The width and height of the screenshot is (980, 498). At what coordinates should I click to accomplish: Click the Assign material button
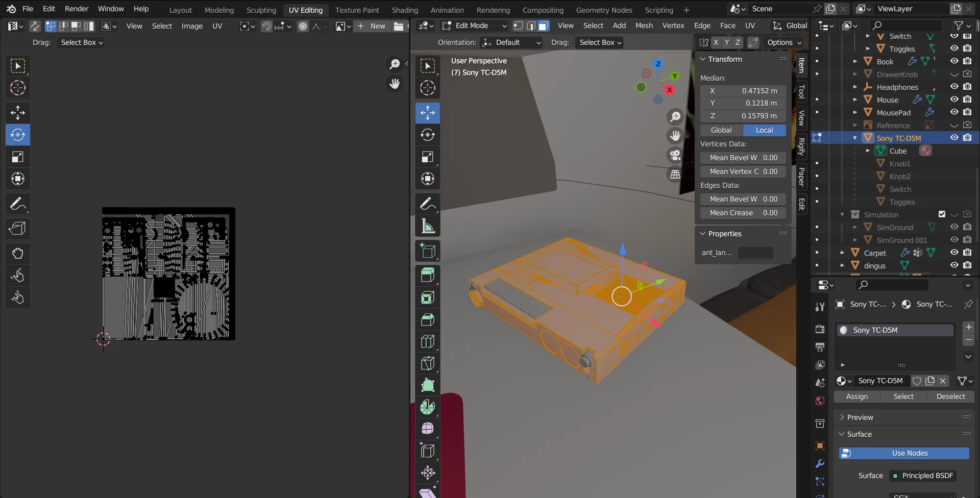coord(857,396)
